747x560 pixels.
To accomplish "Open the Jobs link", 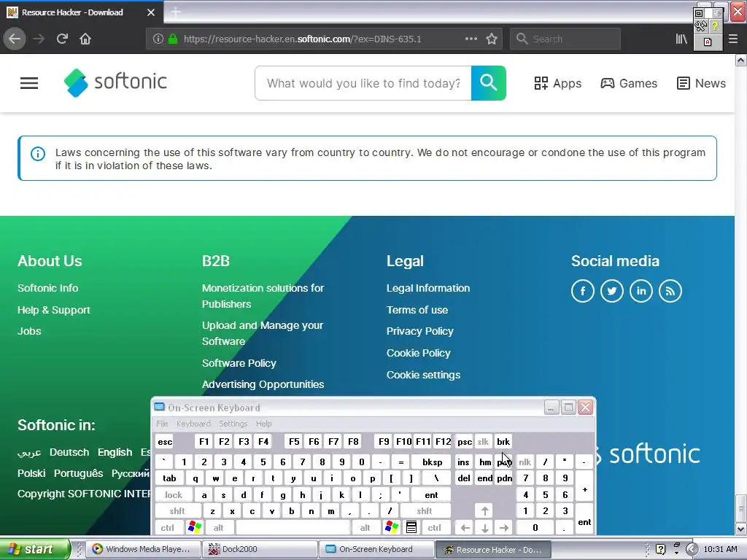I will click(x=29, y=332).
